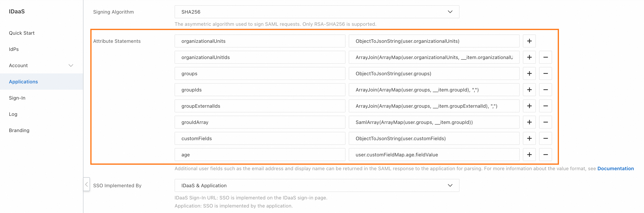Remove the grouIdArray attribute row
644x213 pixels.
[x=546, y=122]
